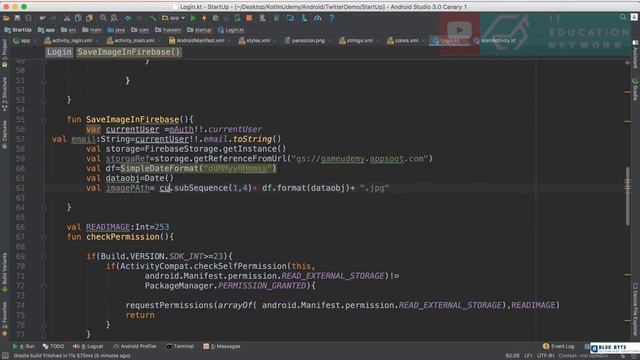Toggle the Favorites tool window
Viewport: 640px width, 360px height.
[4, 318]
